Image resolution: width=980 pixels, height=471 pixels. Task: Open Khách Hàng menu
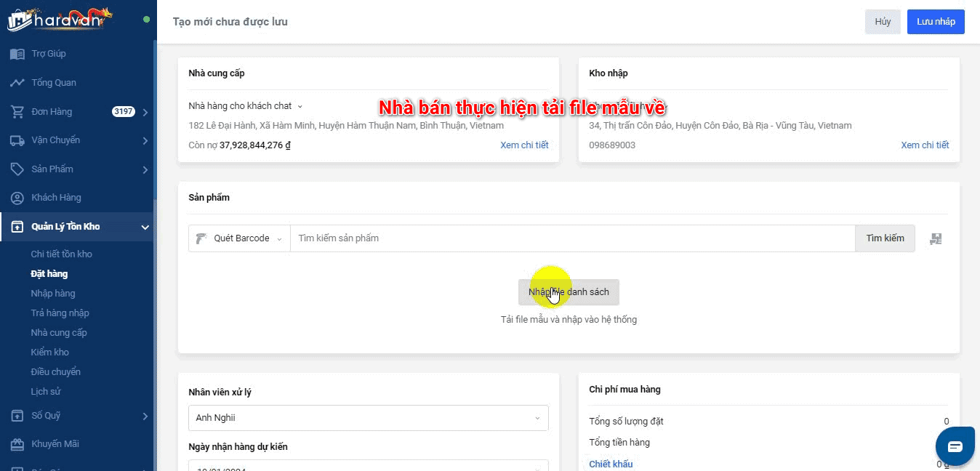56,198
